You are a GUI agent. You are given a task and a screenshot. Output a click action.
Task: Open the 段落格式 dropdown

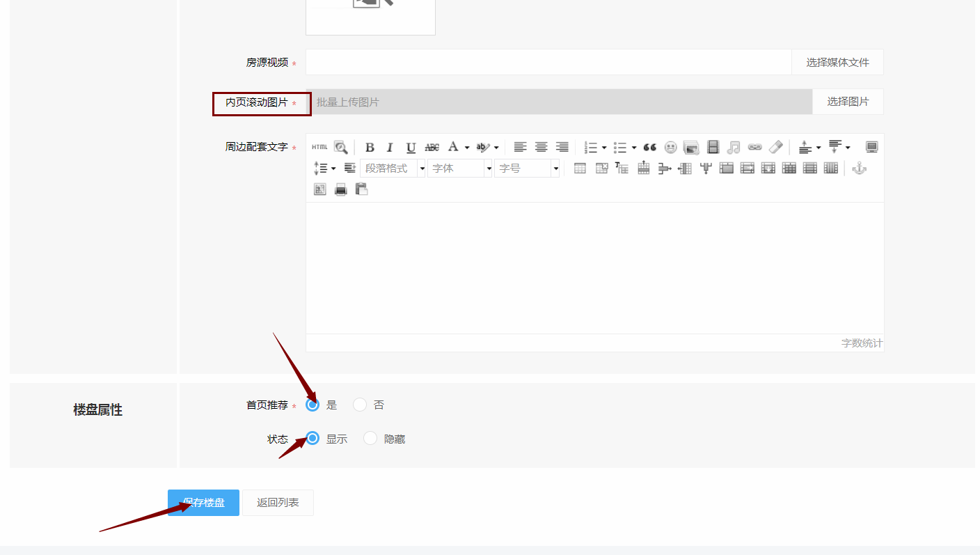(393, 168)
